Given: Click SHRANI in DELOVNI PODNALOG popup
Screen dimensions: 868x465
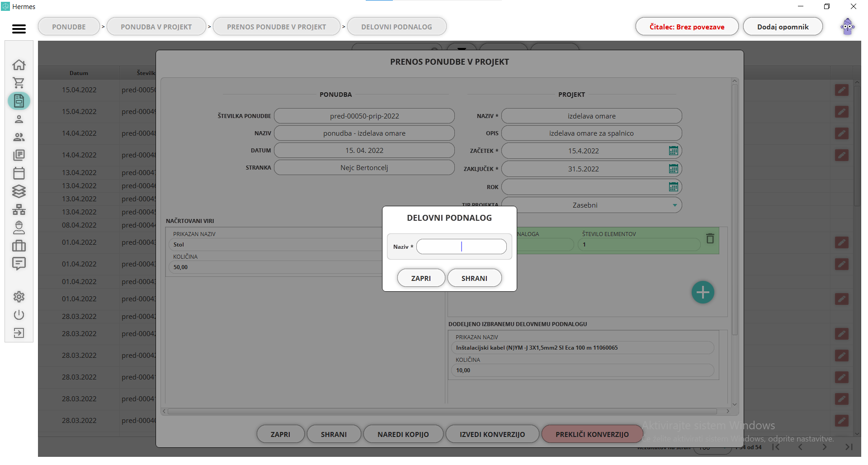Looking at the screenshot, I should (474, 278).
